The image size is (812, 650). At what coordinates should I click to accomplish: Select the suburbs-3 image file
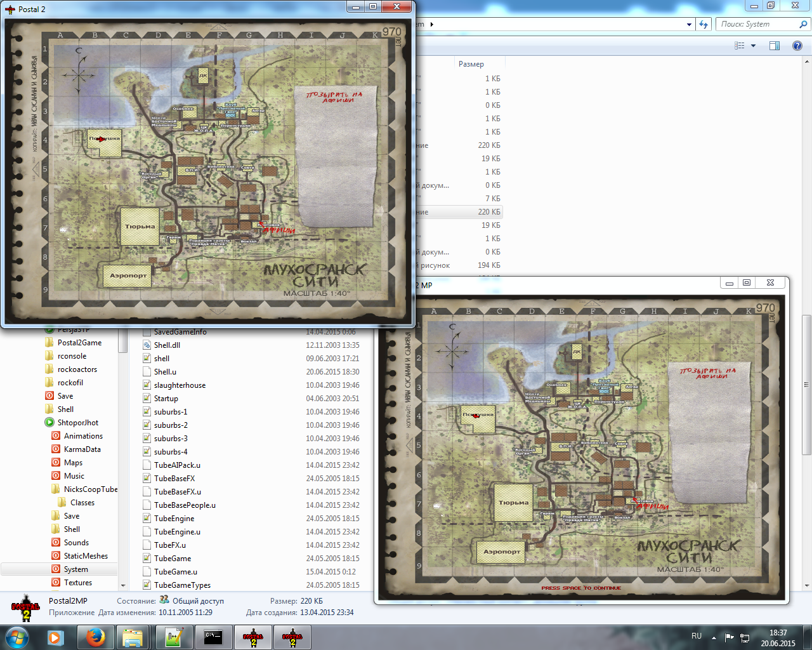coord(171,439)
